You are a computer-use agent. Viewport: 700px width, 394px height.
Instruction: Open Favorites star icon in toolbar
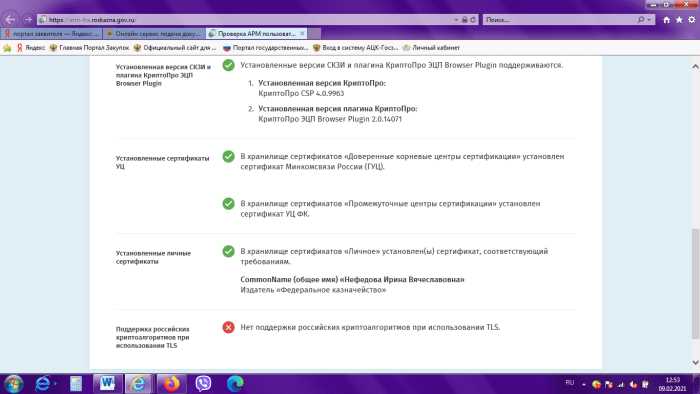pos(679,20)
